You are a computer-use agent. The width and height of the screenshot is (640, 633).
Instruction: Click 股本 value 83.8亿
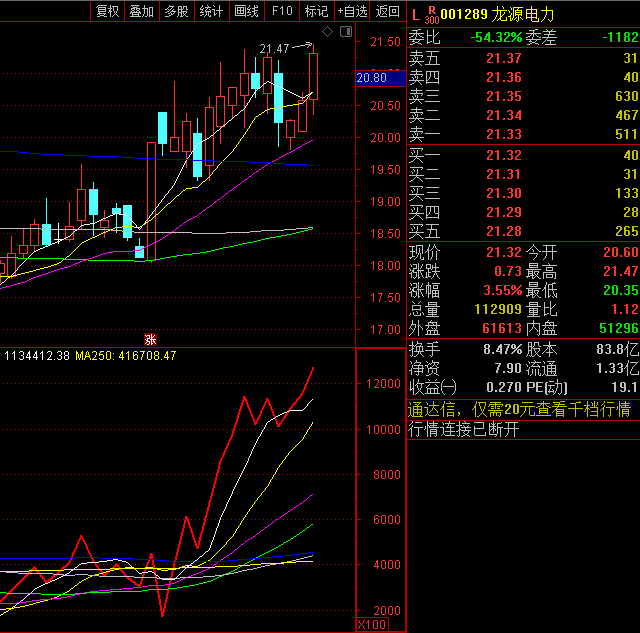(x=617, y=349)
